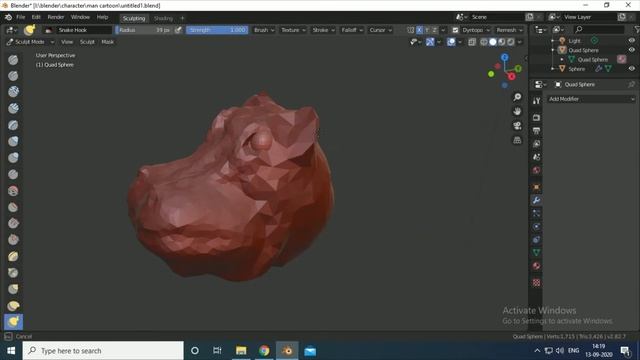The width and height of the screenshot is (640, 360).
Task: Open the Render menu
Action: coord(56,17)
